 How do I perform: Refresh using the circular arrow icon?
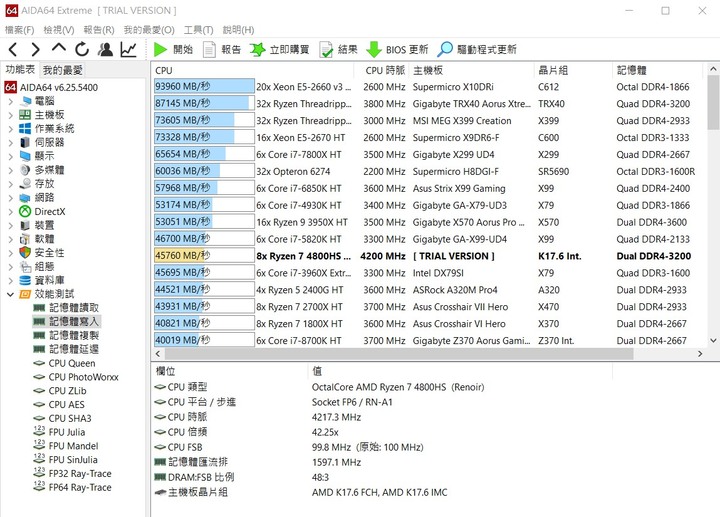click(82, 49)
